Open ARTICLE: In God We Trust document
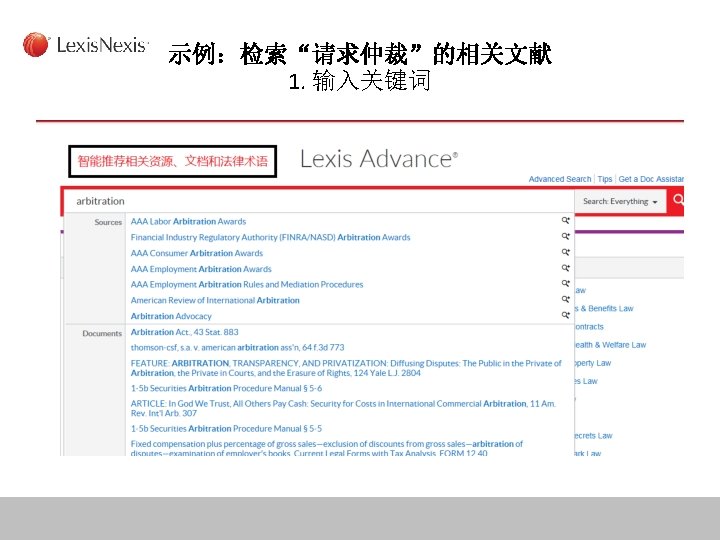The height and width of the screenshot is (540, 720). tap(343, 408)
